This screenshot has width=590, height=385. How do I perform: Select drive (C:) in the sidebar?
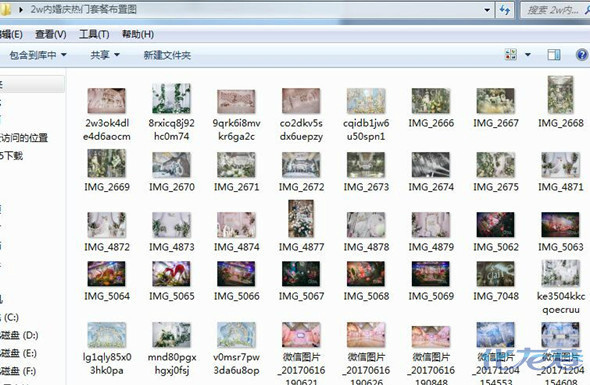pyautogui.click(x=9, y=317)
